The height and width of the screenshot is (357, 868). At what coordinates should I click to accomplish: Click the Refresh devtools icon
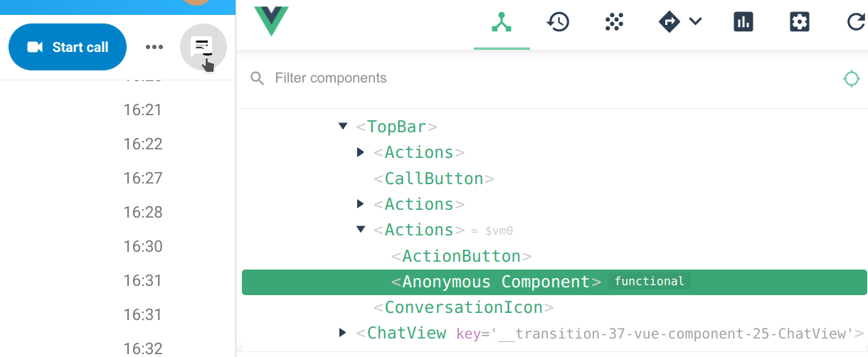[856, 22]
